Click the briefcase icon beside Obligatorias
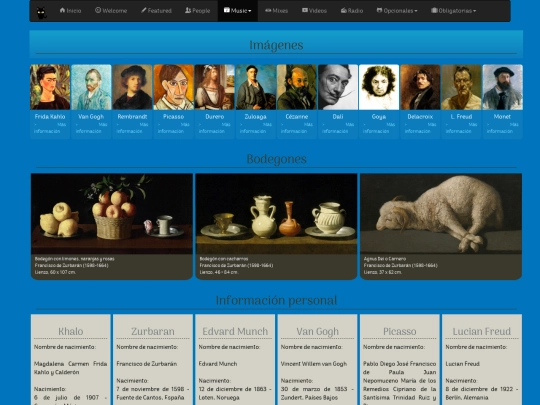540x405 pixels. (434, 10)
